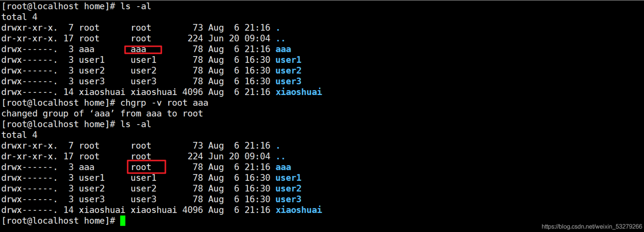Click the final empty root@localhost prompt text
Image resolution: width=644 pixels, height=232 pixels.
[x=58, y=221]
